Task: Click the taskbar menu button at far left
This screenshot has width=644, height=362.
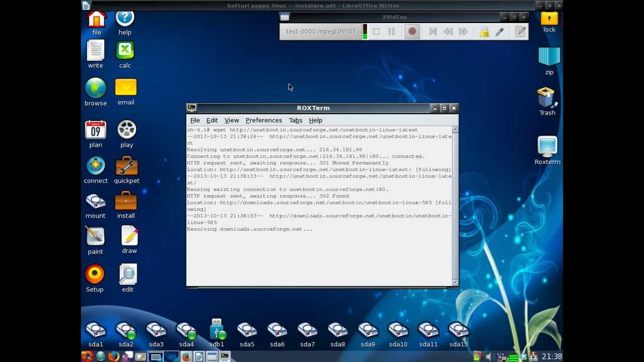Action: click(x=87, y=356)
